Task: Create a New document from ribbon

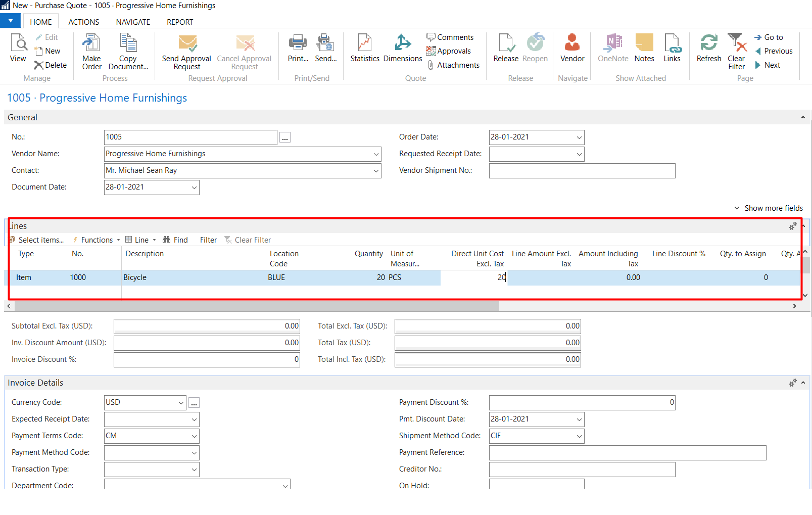Action: coord(47,51)
